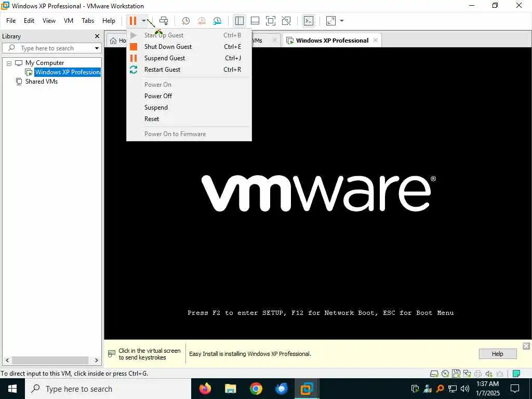Choose Power Off from the menu
This screenshot has height=399, width=532.
(189, 96)
